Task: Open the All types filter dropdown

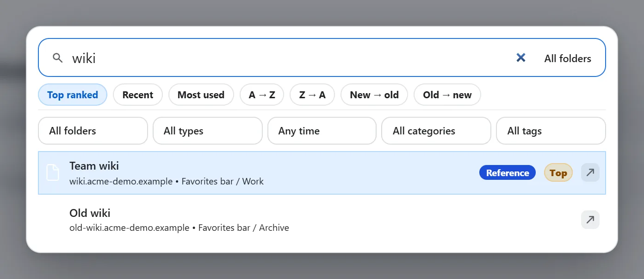Action: (208, 131)
